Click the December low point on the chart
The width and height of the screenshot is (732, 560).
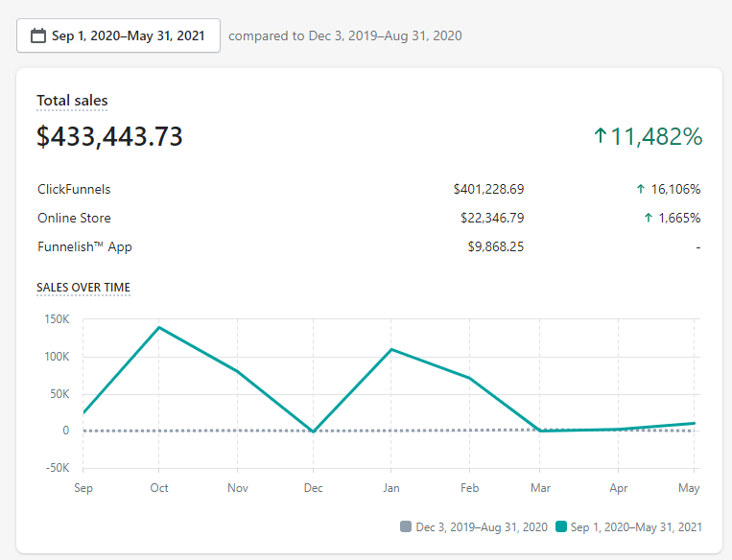click(314, 432)
